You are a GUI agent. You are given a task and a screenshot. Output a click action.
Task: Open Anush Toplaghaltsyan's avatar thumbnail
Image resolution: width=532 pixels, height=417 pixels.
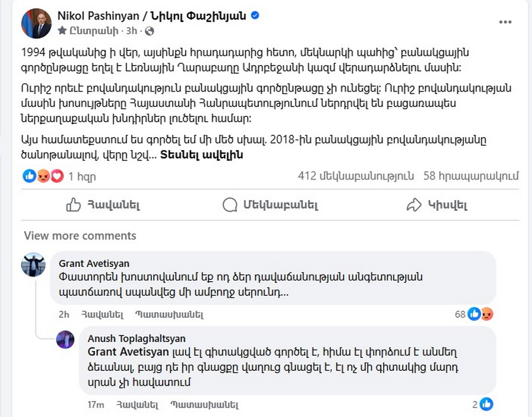[x=65, y=340]
